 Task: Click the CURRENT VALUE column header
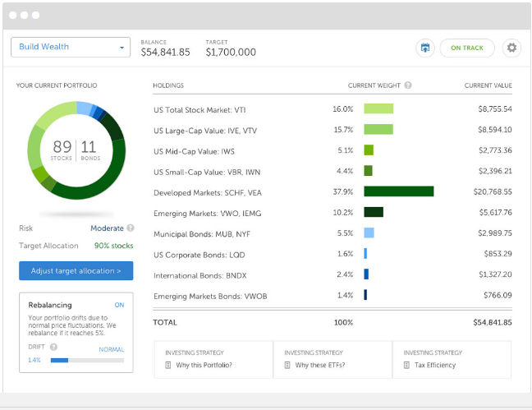pos(488,85)
